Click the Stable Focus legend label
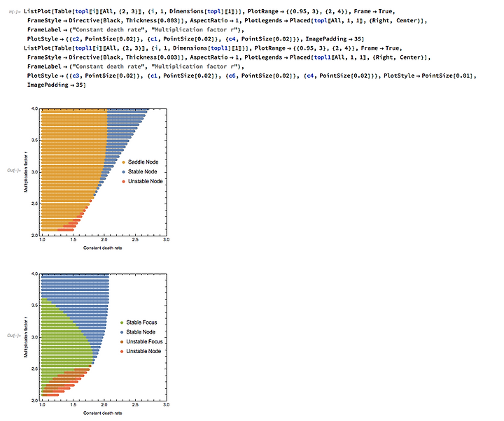The image size is (504, 421). click(x=141, y=322)
